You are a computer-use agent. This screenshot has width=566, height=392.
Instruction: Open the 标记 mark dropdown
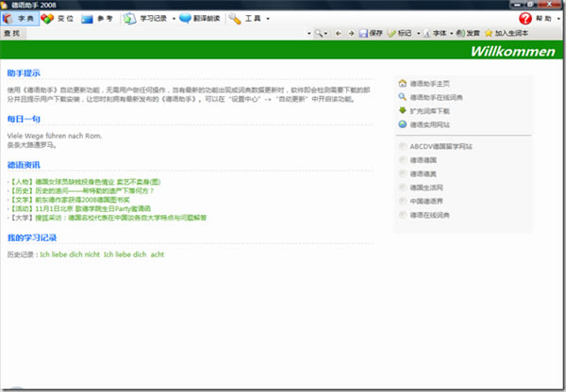pos(419,34)
